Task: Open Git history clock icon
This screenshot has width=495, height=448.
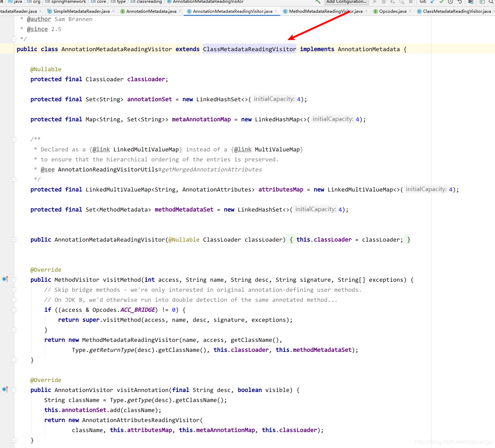Action: pos(450,2)
